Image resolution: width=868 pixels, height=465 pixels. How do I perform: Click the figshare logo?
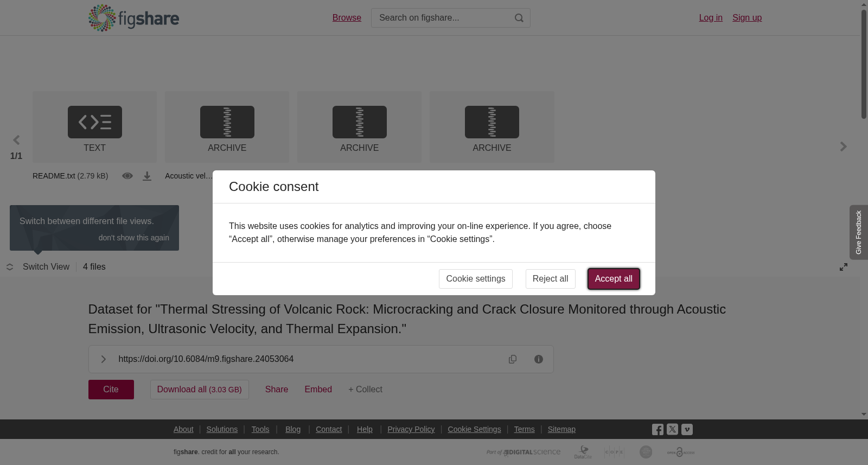point(133,18)
